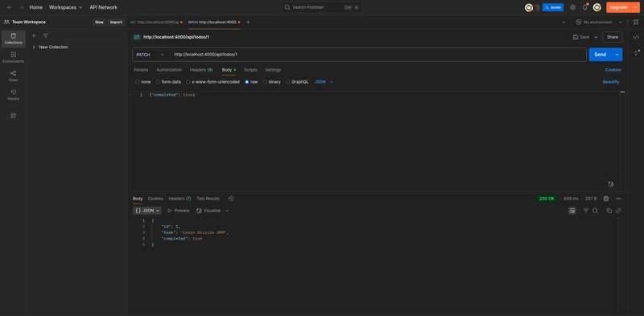Go forward with the right arrow icon
The width and height of the screenshot is (644, 316).
click(x=22, y=7)
